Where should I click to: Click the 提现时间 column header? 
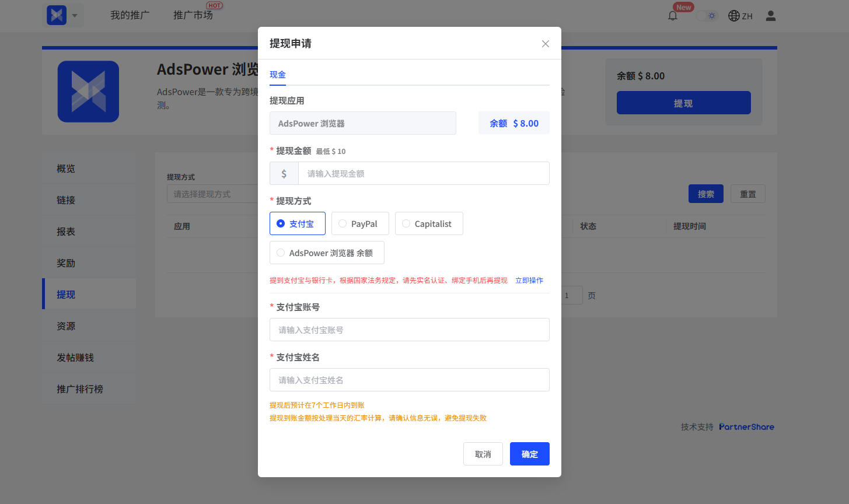coord(690,226)
